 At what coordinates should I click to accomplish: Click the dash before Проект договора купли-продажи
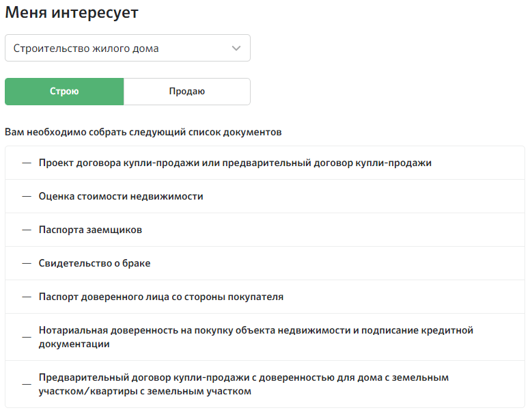tap(27, 163)
